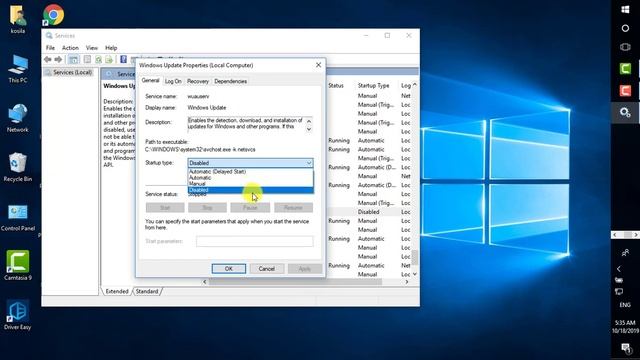This screenshot has width=640, height=360.
Task: Click the Services gears taskbar icon
Action: click(625, 112)
